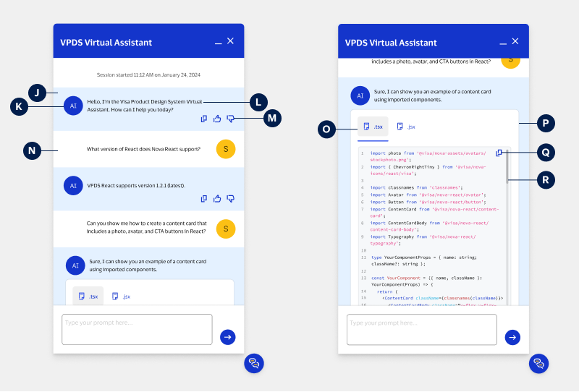The image size is (579, 392).
Task: Send the prompt in the left assistant panel
Action: 228,337
